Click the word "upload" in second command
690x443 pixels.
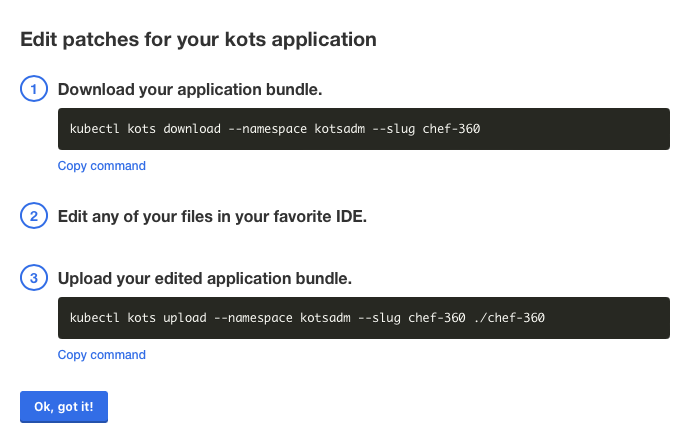click(186, 318)
